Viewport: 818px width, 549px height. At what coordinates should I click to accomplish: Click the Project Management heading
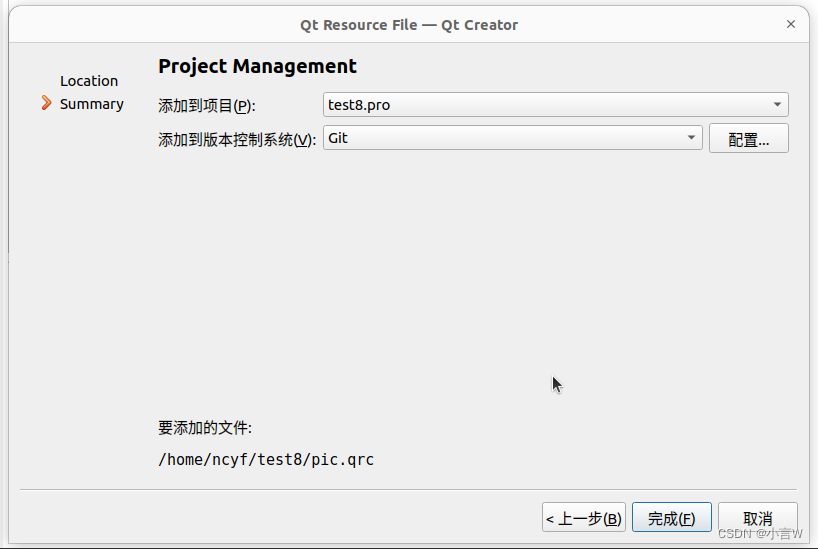click(257, 67)
